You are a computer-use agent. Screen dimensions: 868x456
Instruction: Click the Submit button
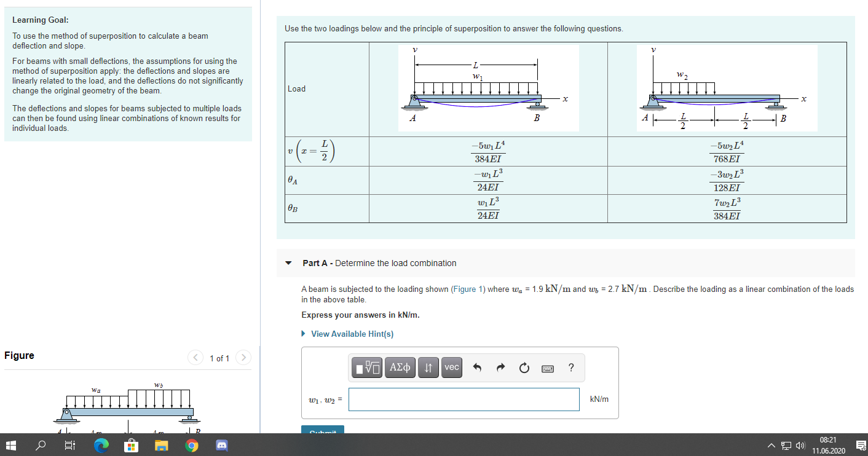(322, 431)
